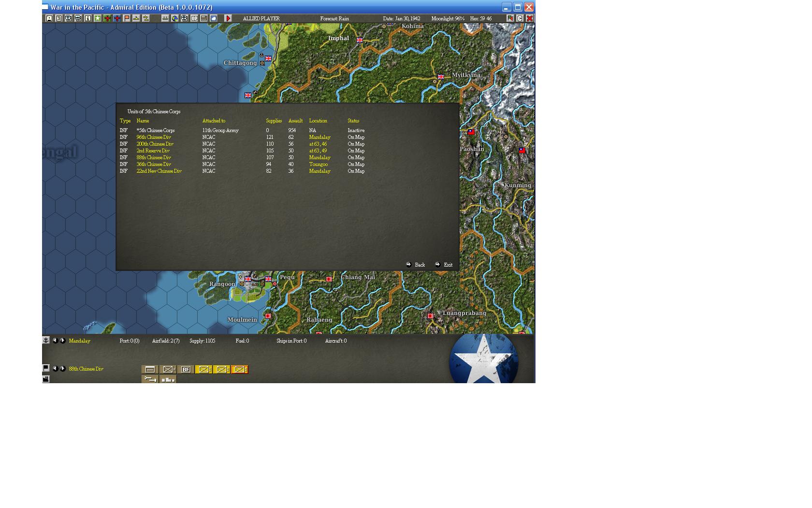Click the weather cloud icon on the toolbar

point(214,18)
